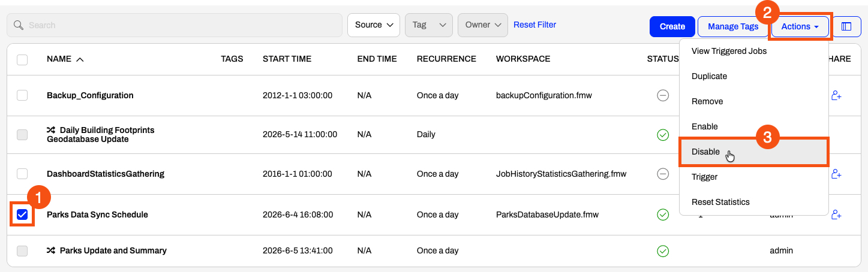Open the Tag filter dropdown
This screenshot has height=272, width=868.
coord(429,25)
